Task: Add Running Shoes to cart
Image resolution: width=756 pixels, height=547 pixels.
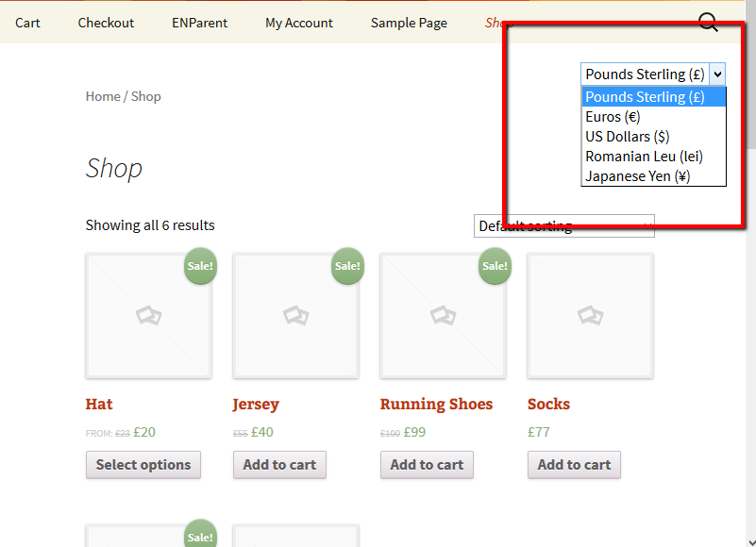Action: [x=427, y=465]
